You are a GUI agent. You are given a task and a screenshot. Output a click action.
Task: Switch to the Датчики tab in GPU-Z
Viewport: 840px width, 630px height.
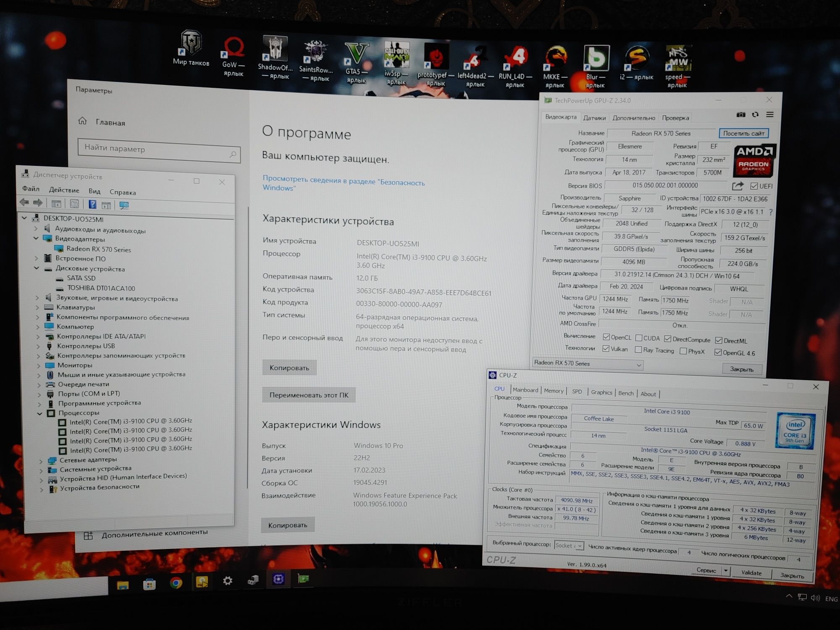point(594,118)
